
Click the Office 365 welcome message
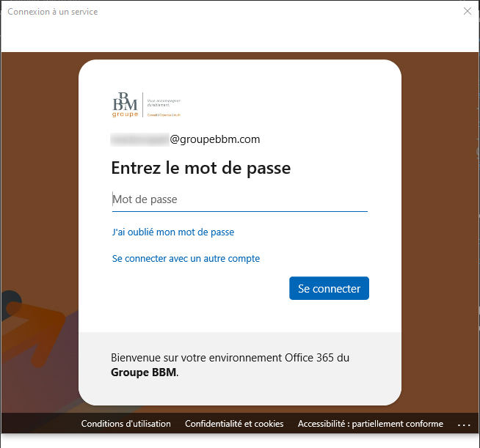[x=230, y=358]
